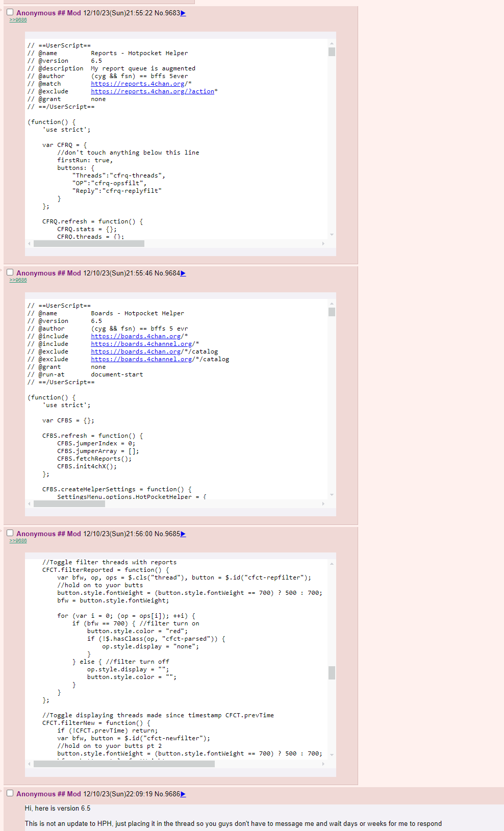The height and width of the screenshot is (831, 504).
Task: Click the >>9686 backlink under post No.9683
Action: pos(18,20)
